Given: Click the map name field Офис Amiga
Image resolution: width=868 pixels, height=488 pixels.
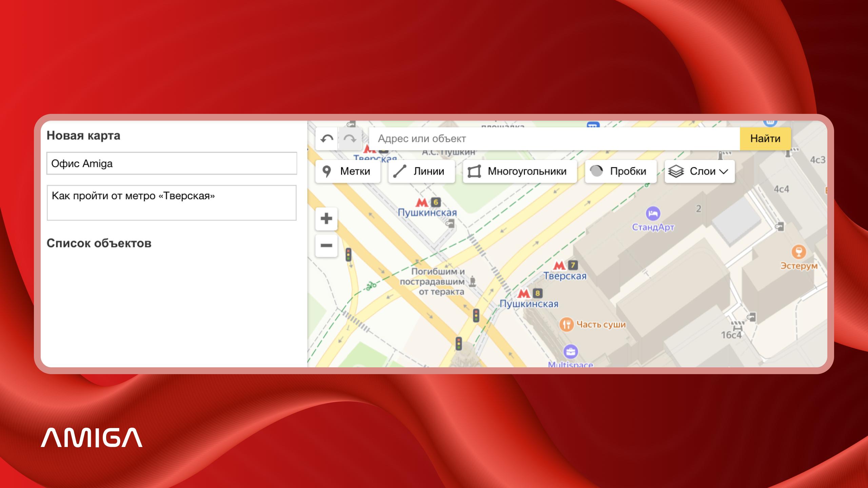Looking at the screenshot, I should coord(172,163).
